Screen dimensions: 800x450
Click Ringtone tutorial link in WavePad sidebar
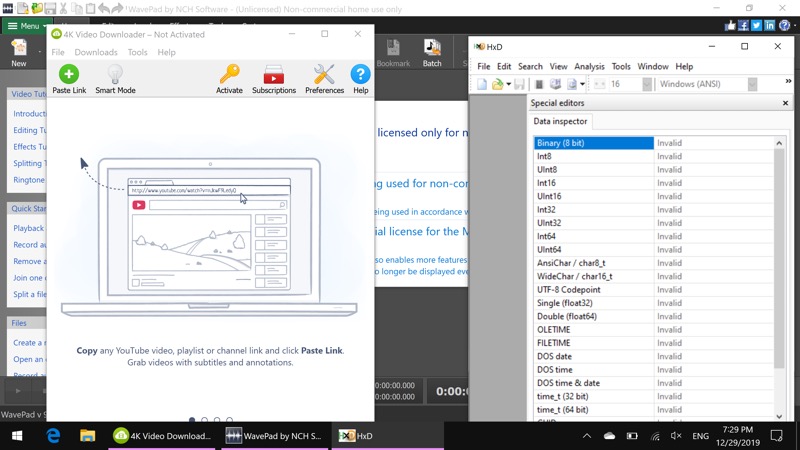tap(29, 180)
